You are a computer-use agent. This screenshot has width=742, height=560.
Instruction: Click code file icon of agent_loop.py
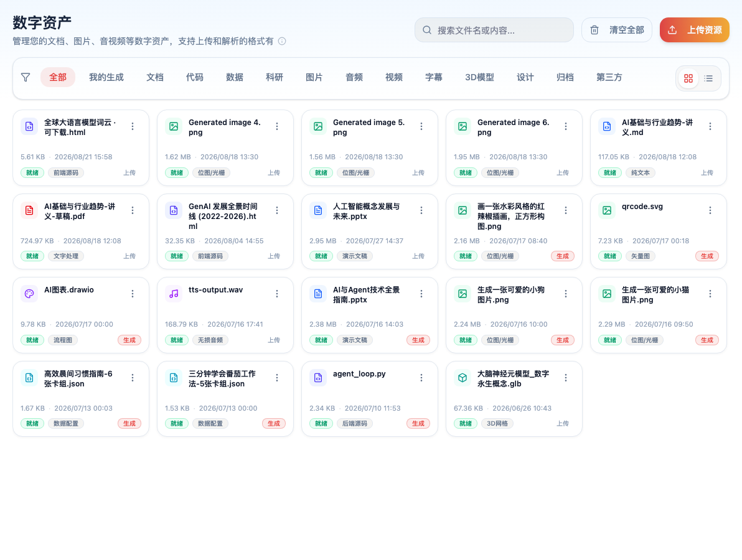318,378
